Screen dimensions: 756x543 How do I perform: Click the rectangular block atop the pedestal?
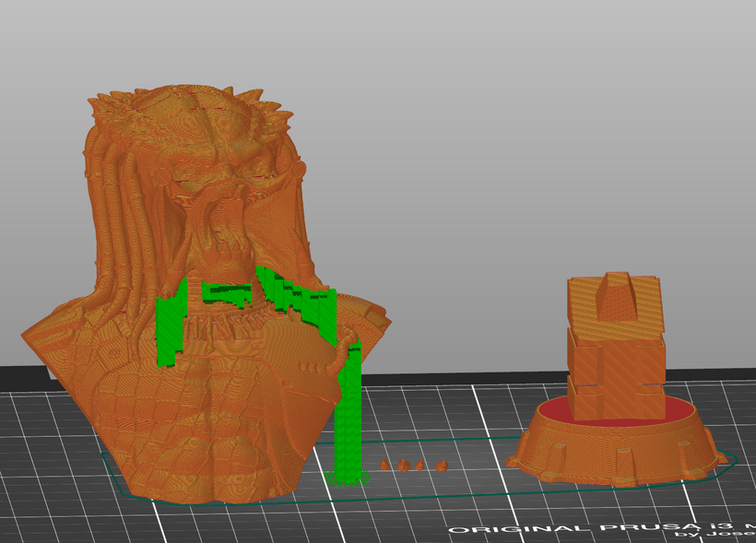point(616,346)
